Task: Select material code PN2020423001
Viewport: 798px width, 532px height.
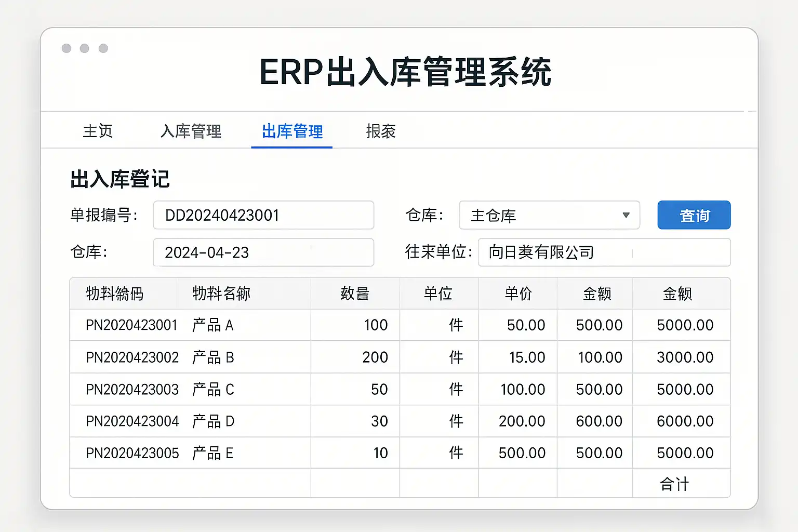Action: coord(131,325)
